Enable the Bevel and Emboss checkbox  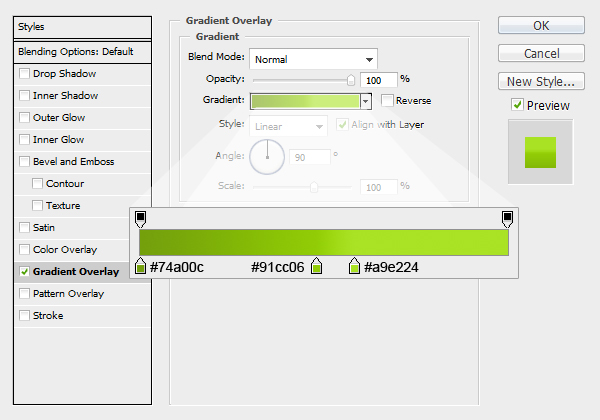24,161
